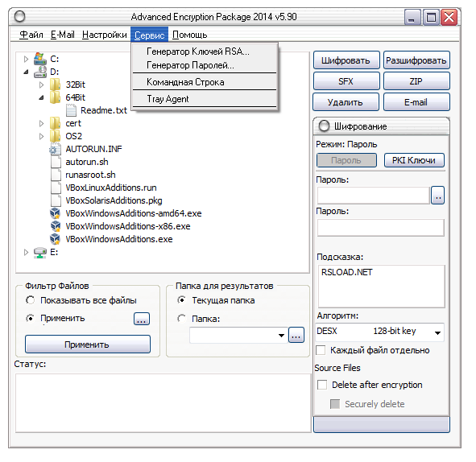The image size is (476, 462).
Task: Click the Пароль mode button
Action: [346, 160]
